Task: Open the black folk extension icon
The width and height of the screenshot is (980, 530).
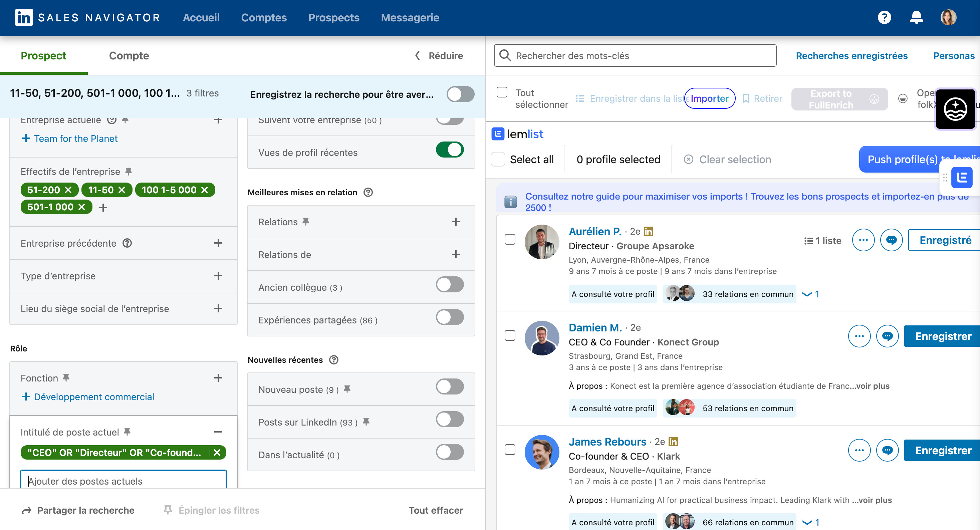Action: click(x=955, y=109)
